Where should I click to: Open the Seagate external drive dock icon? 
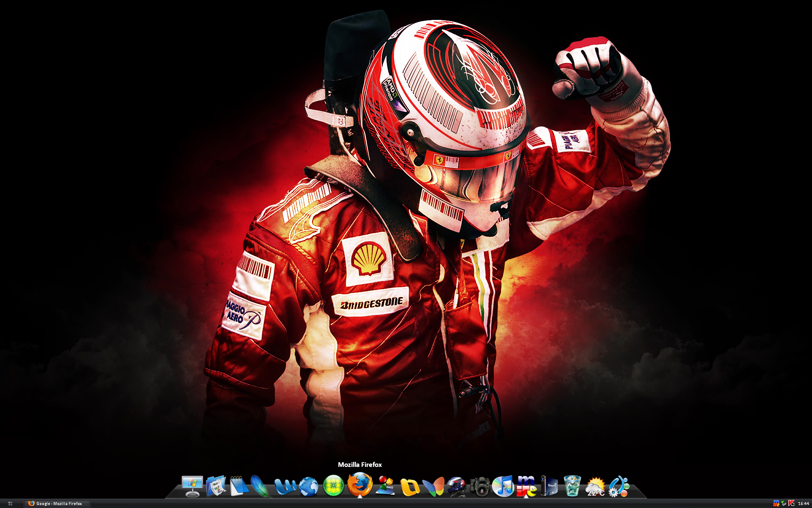[550, 486]
